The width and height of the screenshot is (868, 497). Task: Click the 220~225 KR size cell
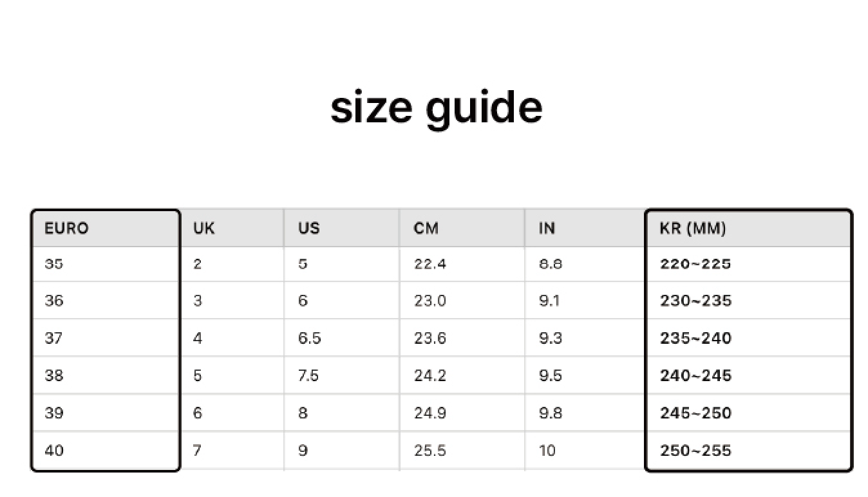coord(695,264)
